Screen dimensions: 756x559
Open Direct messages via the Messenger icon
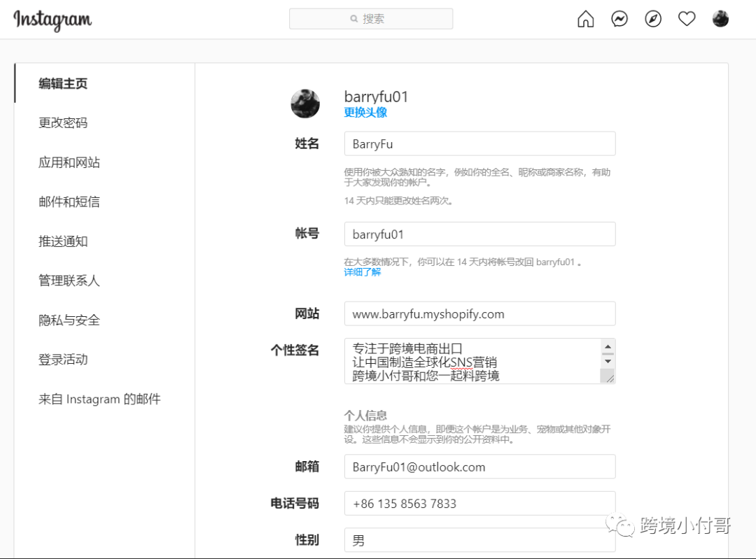[619, 19]
